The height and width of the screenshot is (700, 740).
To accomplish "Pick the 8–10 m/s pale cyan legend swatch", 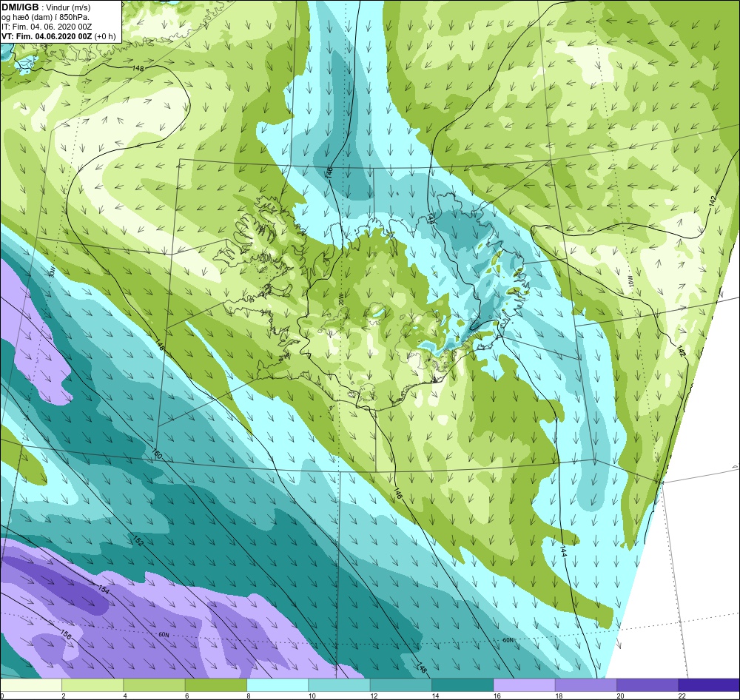I will tap(277, 684).
